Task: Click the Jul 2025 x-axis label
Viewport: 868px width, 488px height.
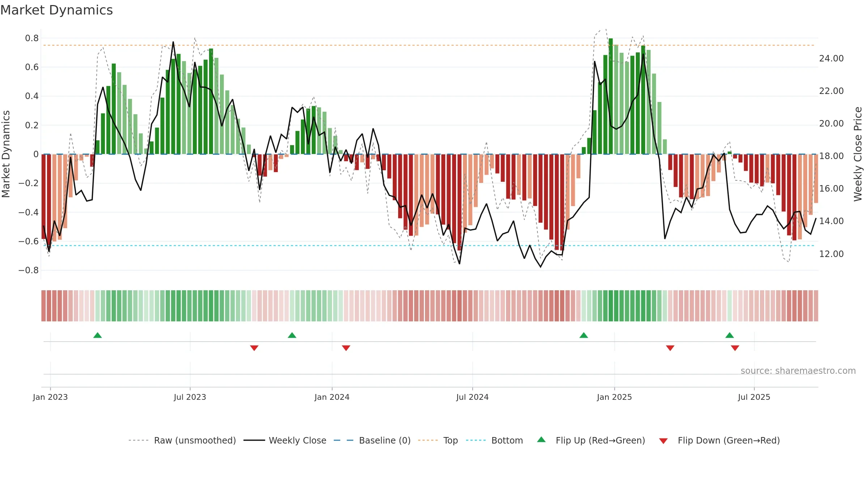Action: [754, 397]
